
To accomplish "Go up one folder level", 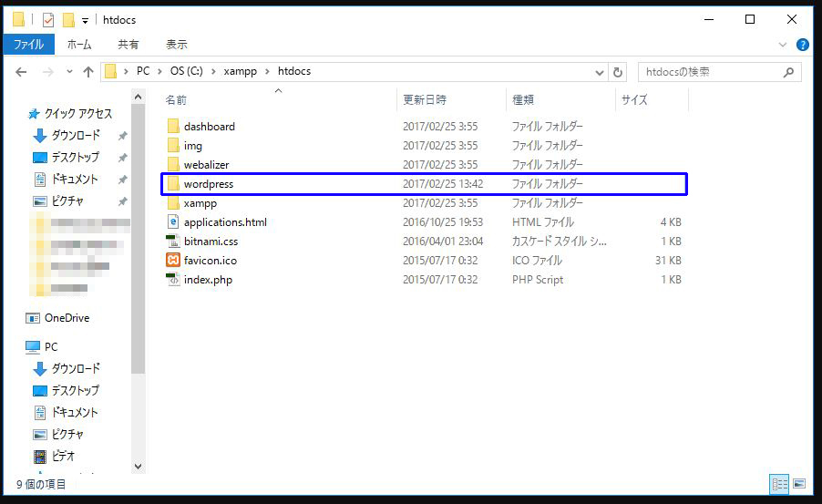I will [x=88, y=72].
